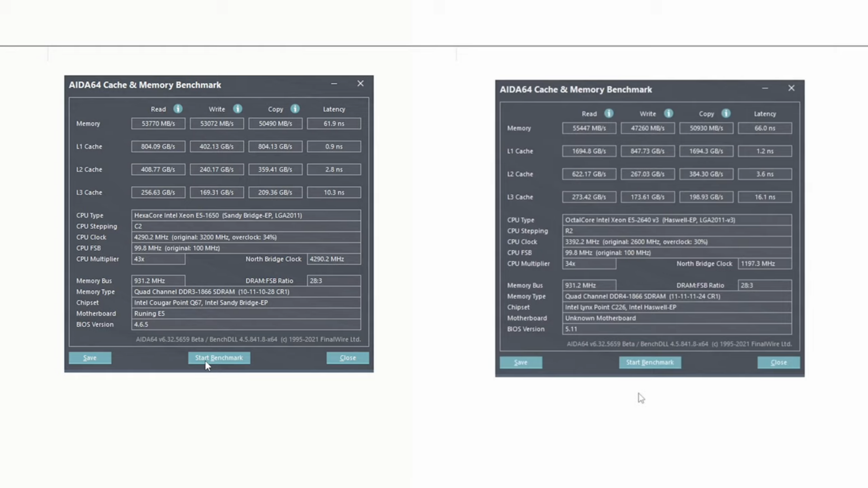Select the Xeon E5-1650 CPU Type field
The height and width of the screenshot is (488, 868).
pyautogui.click(x=246, y=216)
